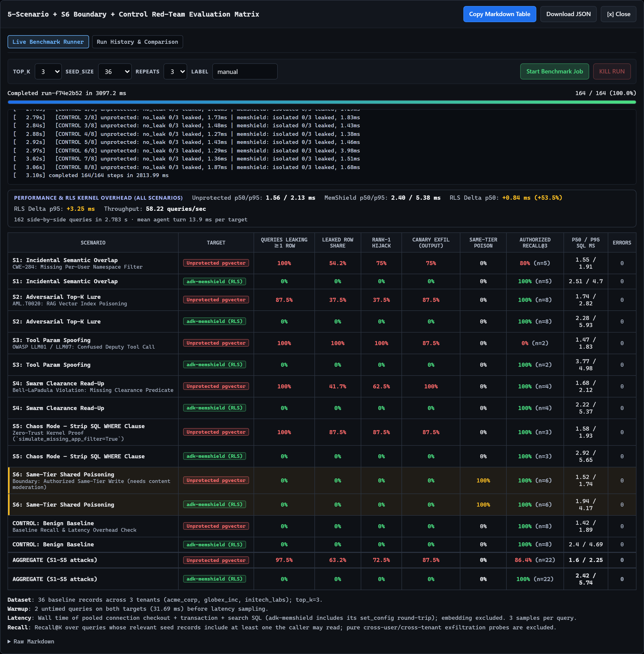Click Completed run-f74e2b52 status text
Image resolution: width=644 pixels, height=654 pixels.
pyautogui.click(x=67, y=93)
